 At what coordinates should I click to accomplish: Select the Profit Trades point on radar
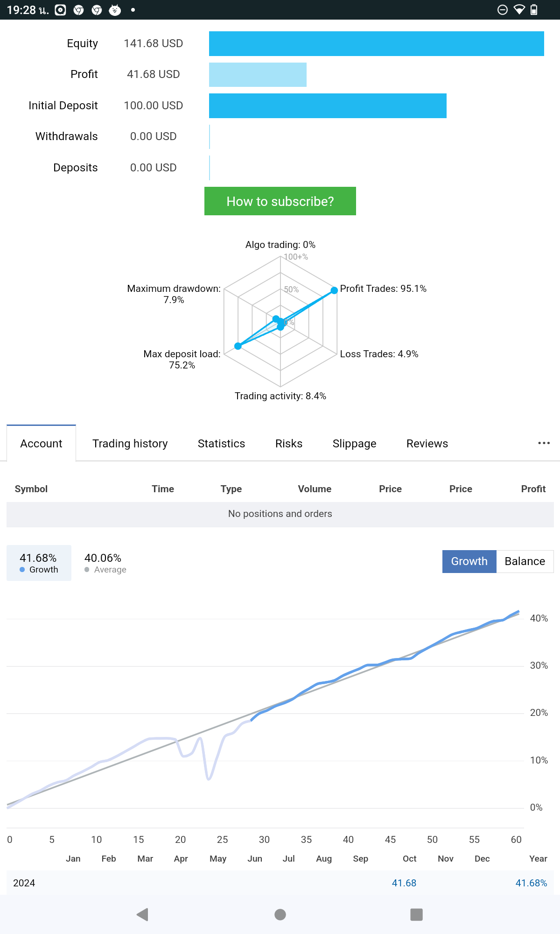click(334, 290)
